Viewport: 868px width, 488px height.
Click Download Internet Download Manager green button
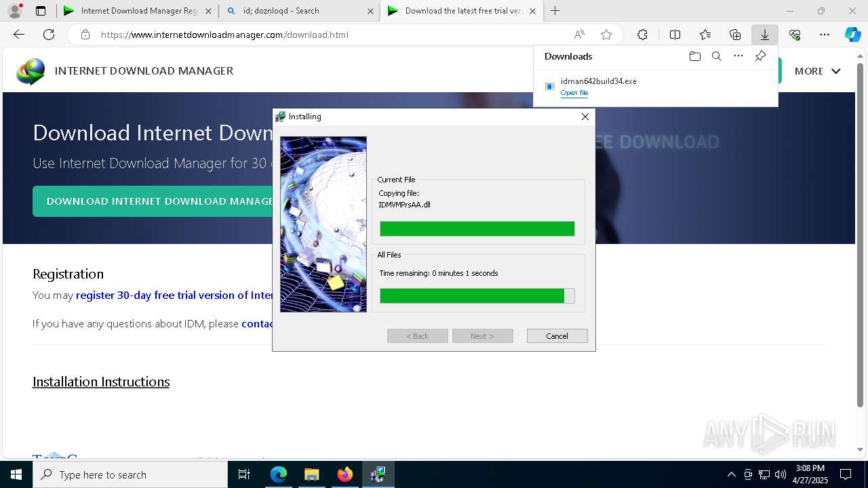[153, 201]
